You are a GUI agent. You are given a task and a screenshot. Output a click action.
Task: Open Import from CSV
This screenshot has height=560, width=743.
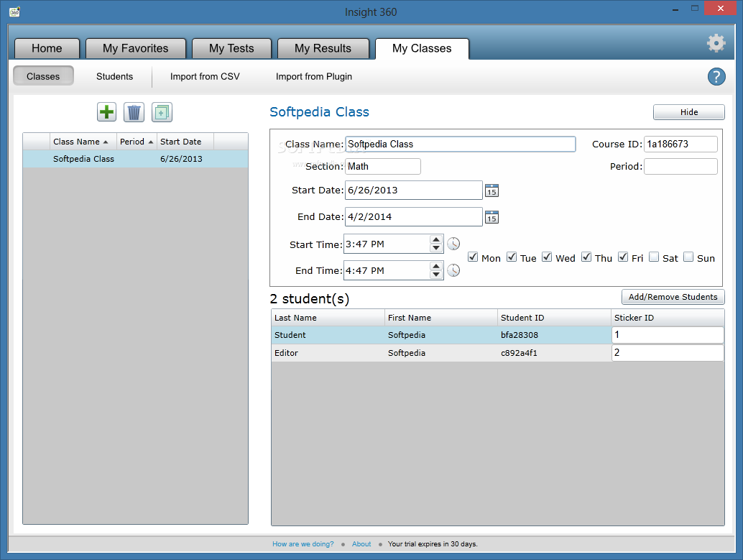(205, 76)
